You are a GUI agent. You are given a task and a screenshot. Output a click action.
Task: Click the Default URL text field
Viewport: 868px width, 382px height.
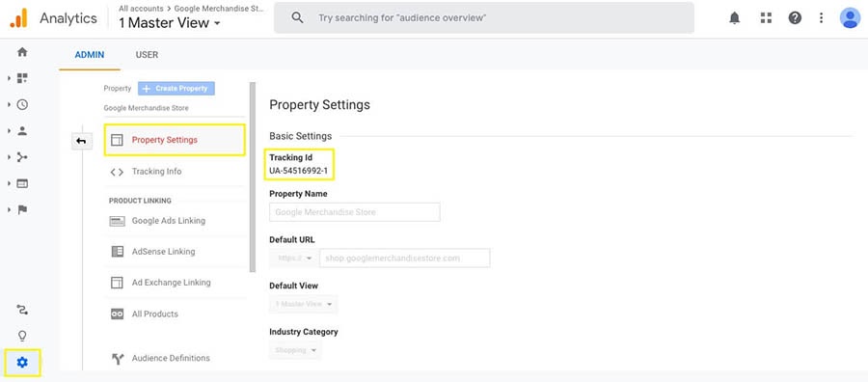(x=405, y=258)
